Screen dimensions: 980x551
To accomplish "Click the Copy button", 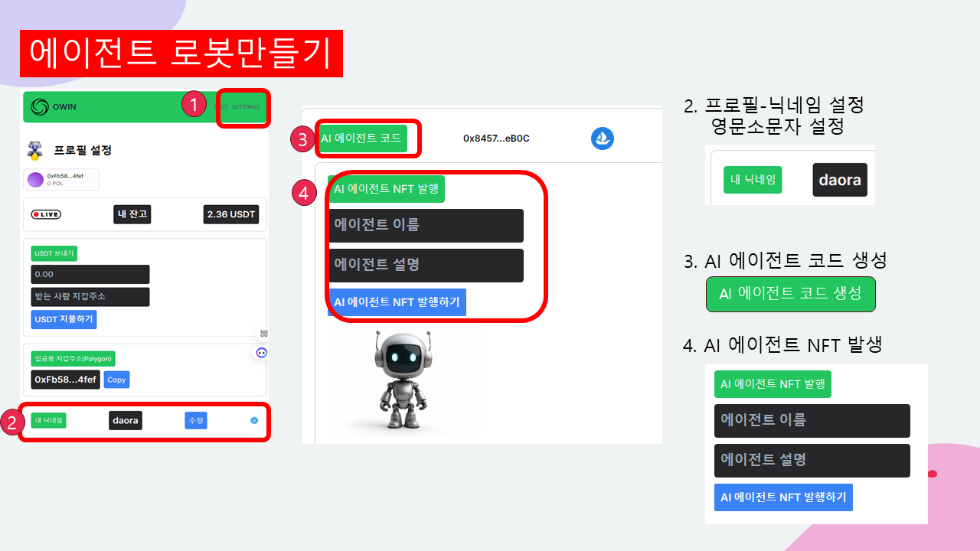I will [116, 380].
